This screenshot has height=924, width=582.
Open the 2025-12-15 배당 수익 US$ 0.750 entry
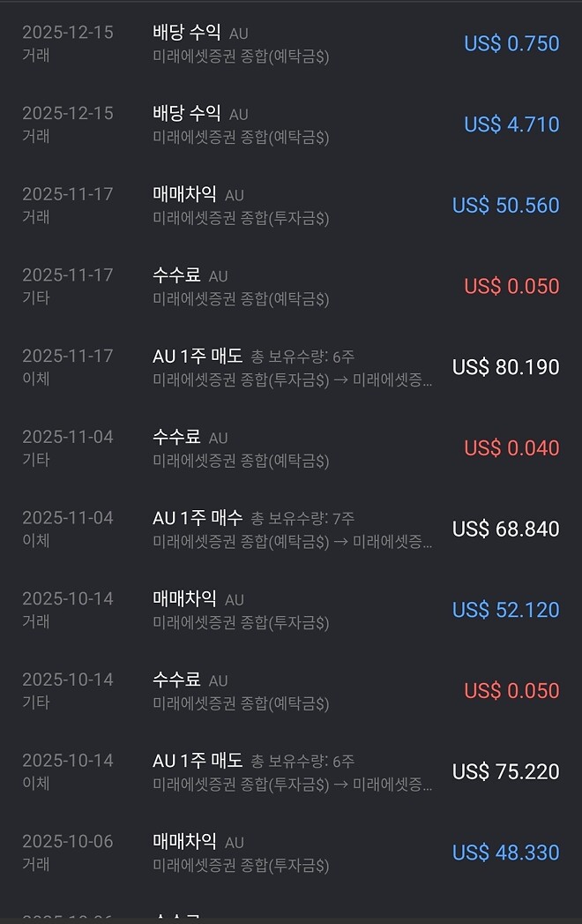pyautogui.click(x=291, y=42)
